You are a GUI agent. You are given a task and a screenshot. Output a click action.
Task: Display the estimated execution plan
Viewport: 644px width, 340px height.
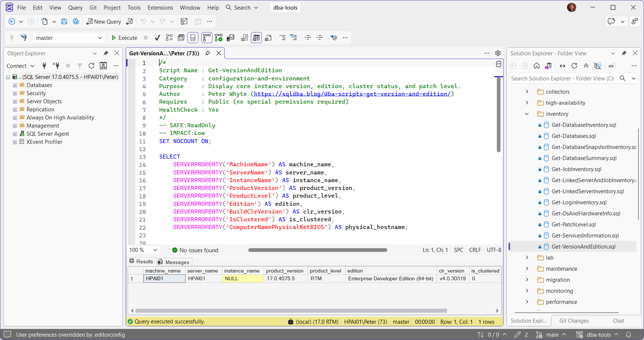click(169, 38)
